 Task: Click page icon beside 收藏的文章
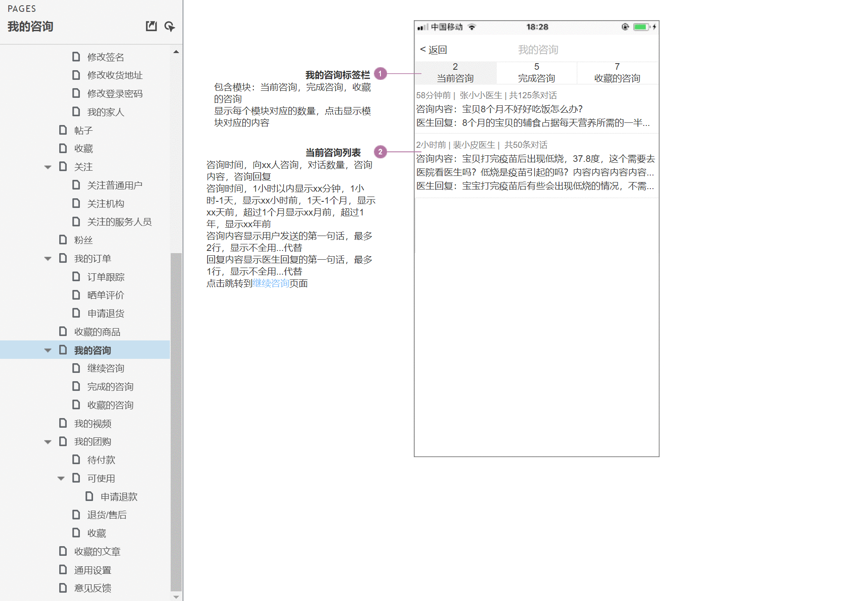click(x=63, y=551)
